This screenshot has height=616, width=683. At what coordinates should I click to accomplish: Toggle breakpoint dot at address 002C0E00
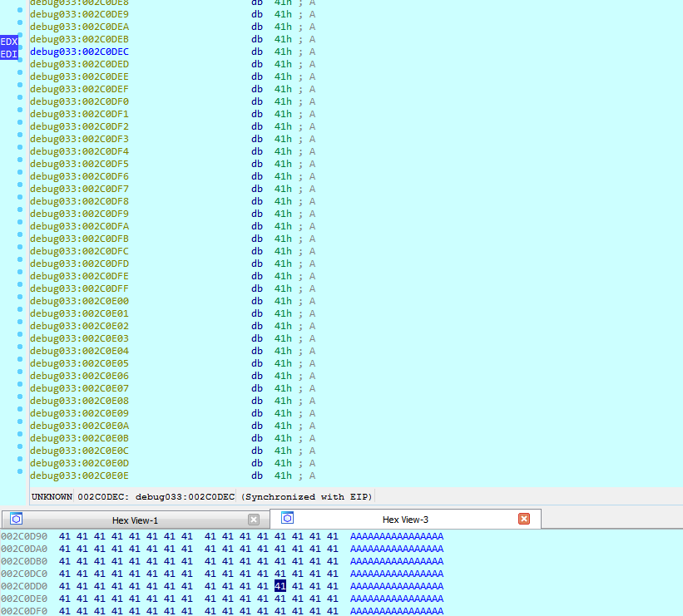[x=20, y=302]
